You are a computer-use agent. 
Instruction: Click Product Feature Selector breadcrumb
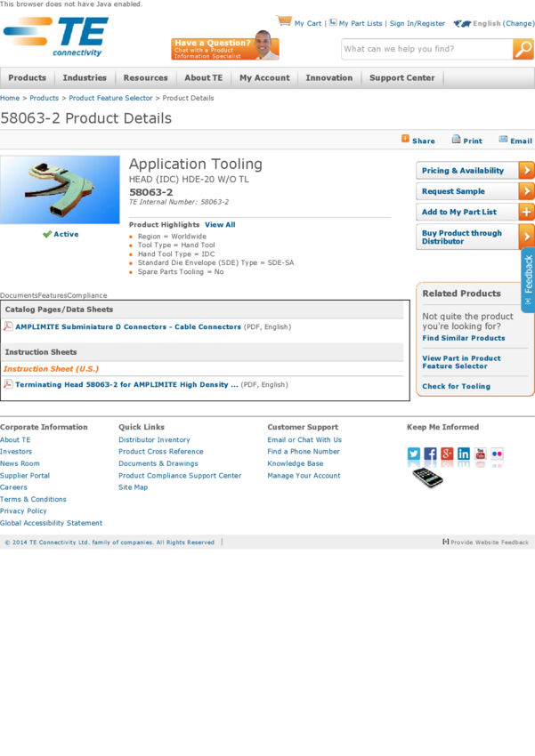coord(110,98)
